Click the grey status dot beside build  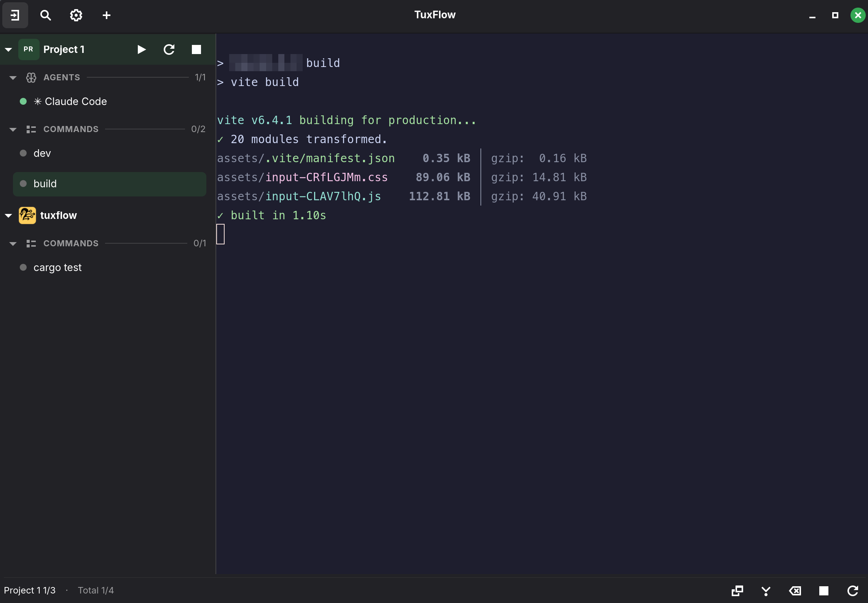(x=23, y=184)
